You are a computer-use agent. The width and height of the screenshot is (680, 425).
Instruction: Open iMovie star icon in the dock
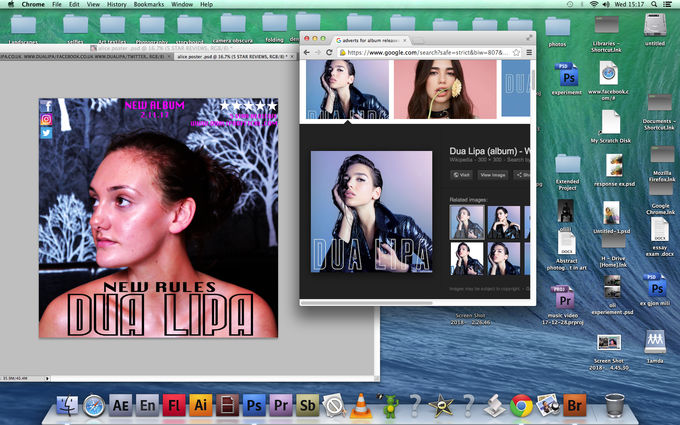pos(441,405)
